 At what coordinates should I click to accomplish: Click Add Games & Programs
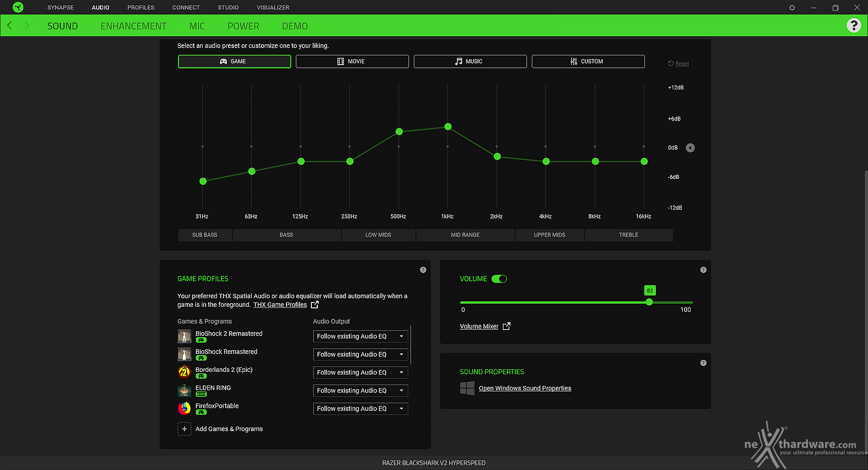pos(229,429)
